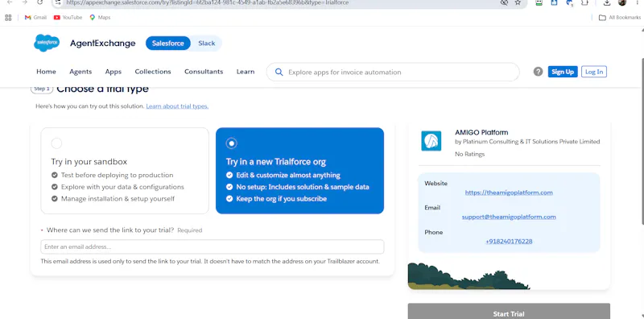Open the Gmail bookmark
The height and width of the screenshot is (319, 644).
[35, 18]
